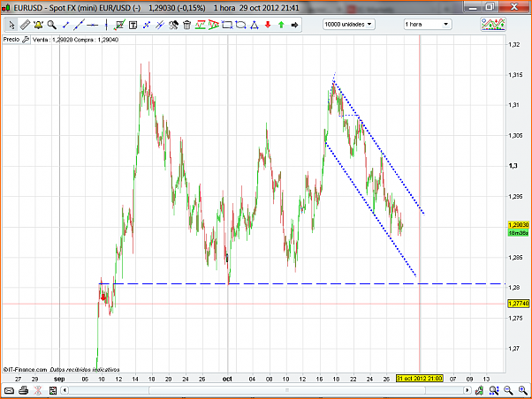532x399 pixels.
Task: Click the 'Precio' panel label
Action: (x=11, y=40)
